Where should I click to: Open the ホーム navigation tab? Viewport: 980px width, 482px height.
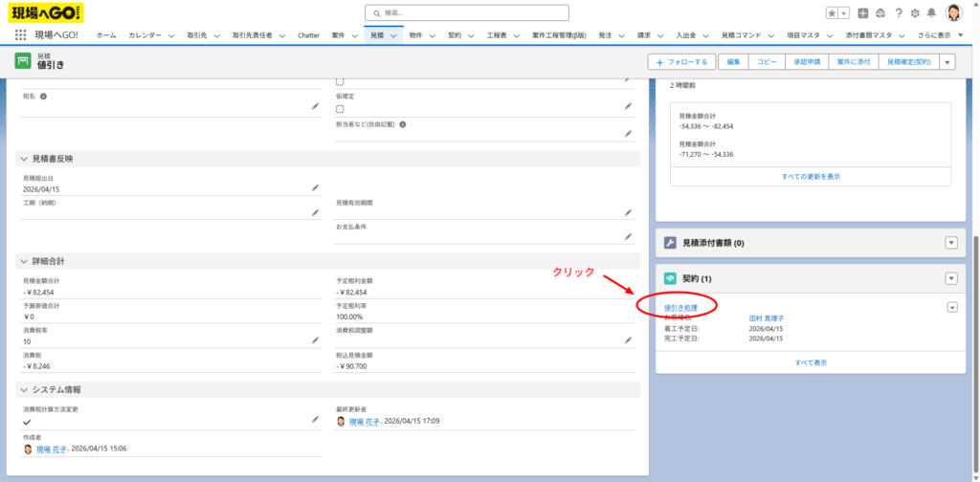pyautogui.click(x=106, y=34)
